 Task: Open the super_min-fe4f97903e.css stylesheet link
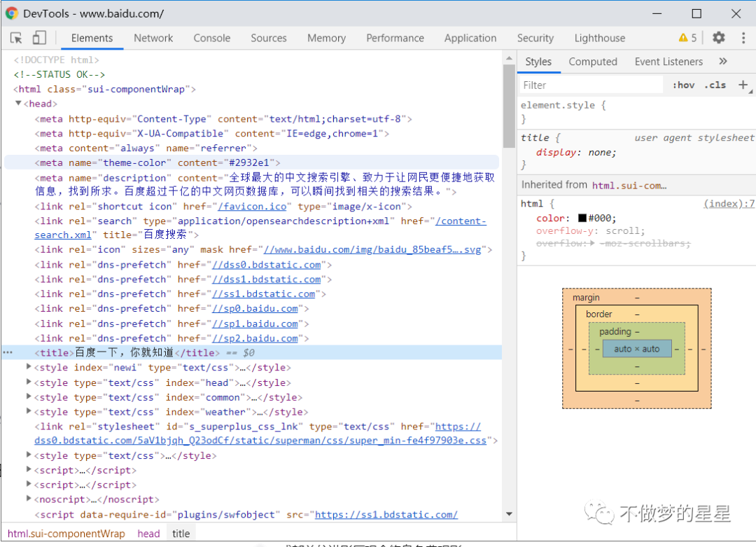point(260,440)
